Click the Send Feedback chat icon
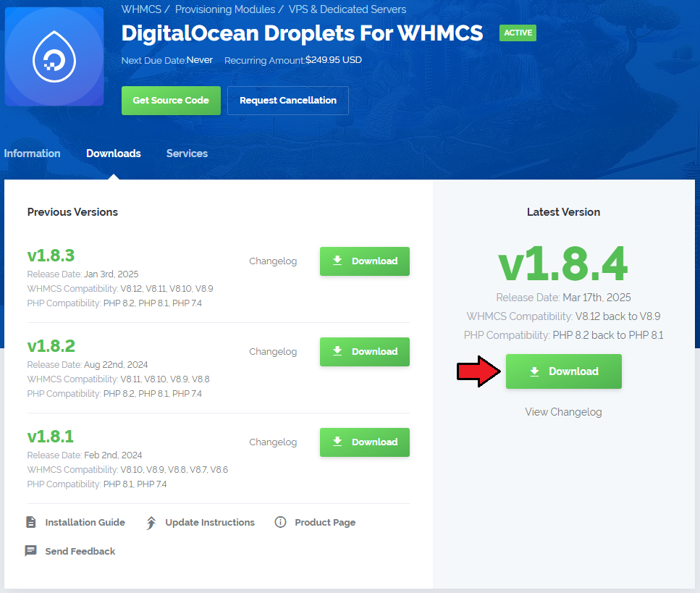The height and width of the screenshot is (593, 700). pyautogui.click(x=31, y=551)
